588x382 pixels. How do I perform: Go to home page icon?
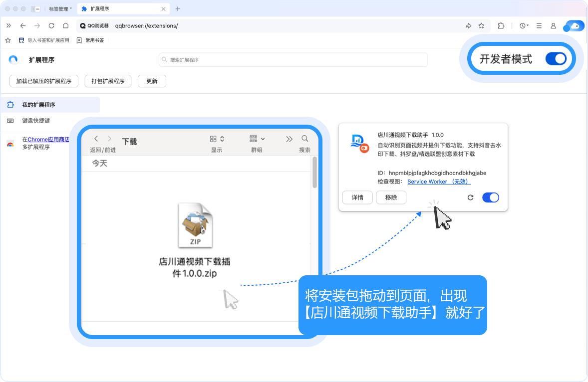(65, 26)
